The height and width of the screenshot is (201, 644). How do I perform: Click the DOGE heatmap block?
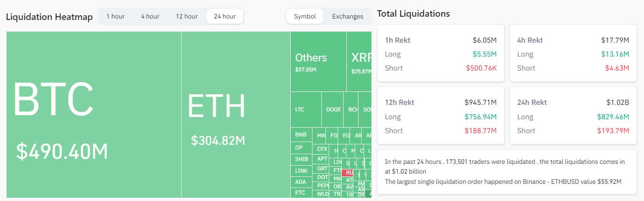click(x=333, y=110)
